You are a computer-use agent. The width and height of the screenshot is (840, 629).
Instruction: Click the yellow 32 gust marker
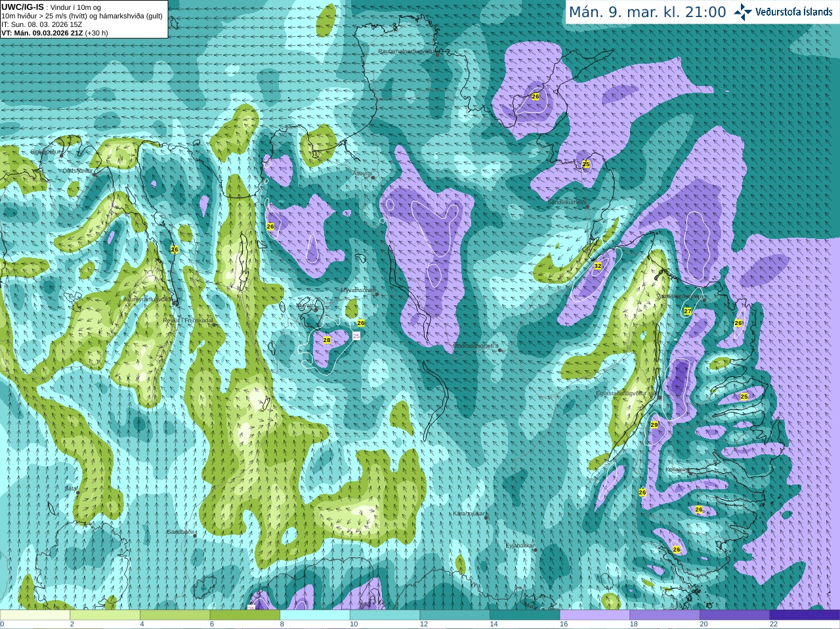[597, 266]
